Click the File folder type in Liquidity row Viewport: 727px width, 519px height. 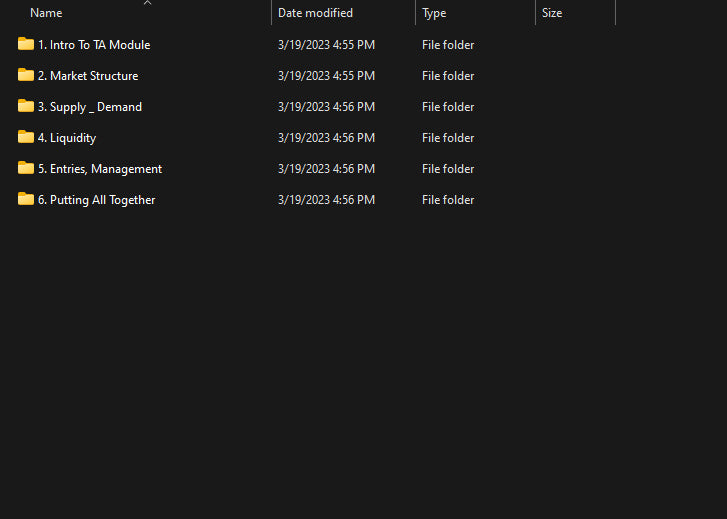[x=448, y=138]
